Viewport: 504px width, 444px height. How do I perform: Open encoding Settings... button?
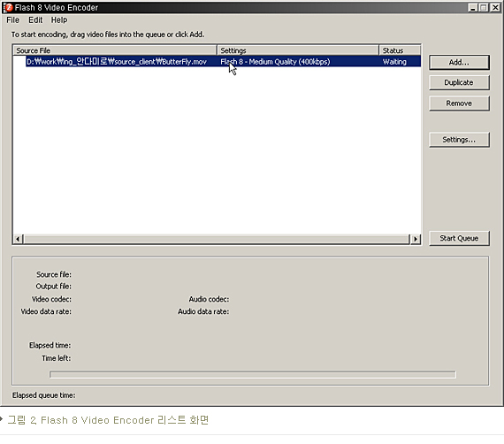click(459, 140)
